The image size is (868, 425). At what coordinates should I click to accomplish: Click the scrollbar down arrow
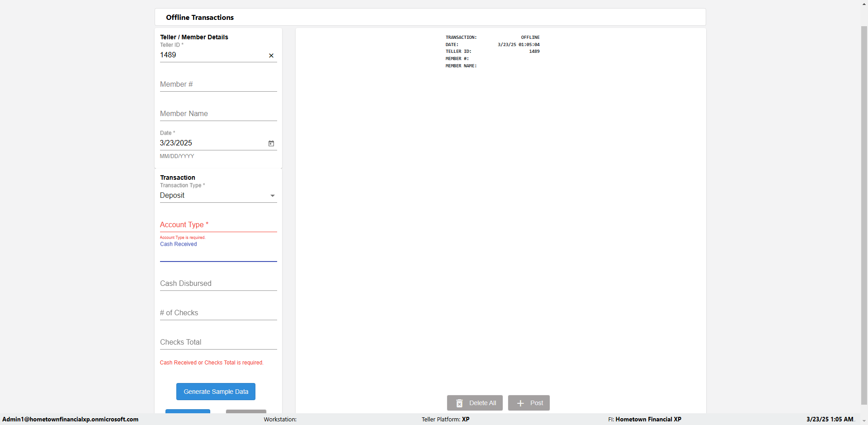(x=864, y=421)
